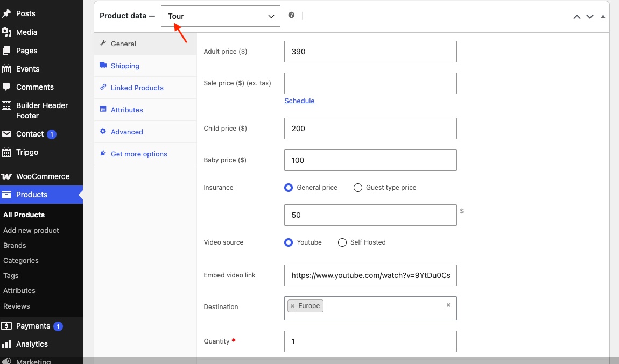Click the Linked Products chain icon

point(103,87)
